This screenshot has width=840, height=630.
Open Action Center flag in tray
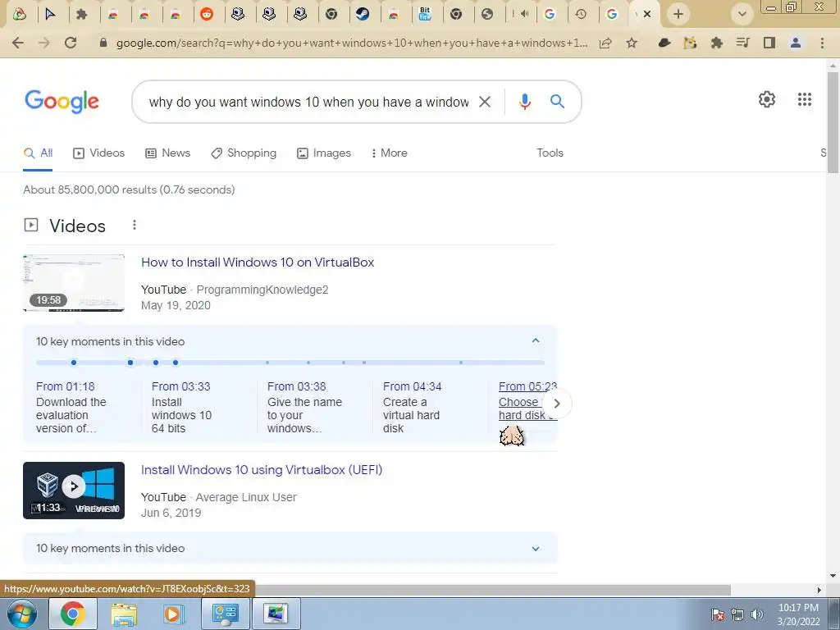718,614
